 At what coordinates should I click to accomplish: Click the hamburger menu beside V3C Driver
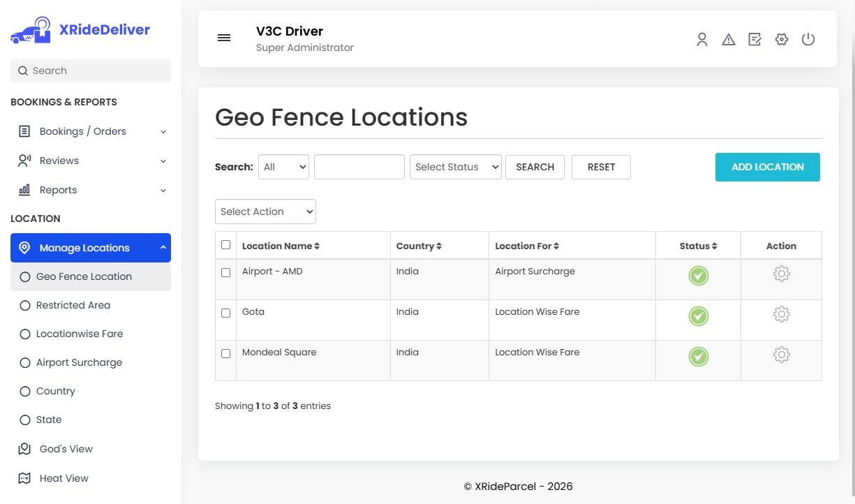tap(223, 38)
